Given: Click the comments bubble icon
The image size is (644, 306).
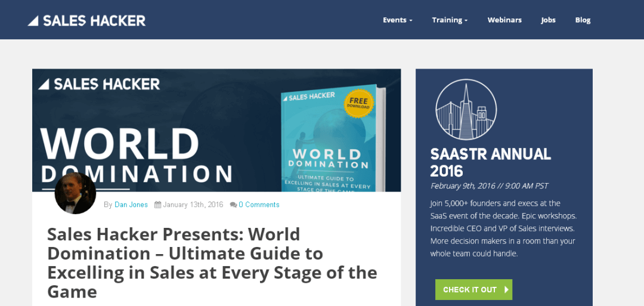Looking at the screenshot, I should [233, 205].
